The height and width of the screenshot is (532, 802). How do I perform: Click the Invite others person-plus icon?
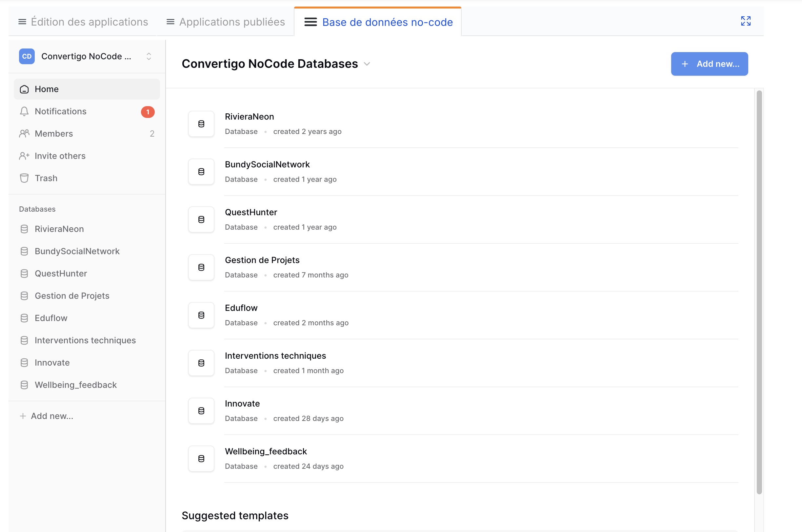point(24,156)
